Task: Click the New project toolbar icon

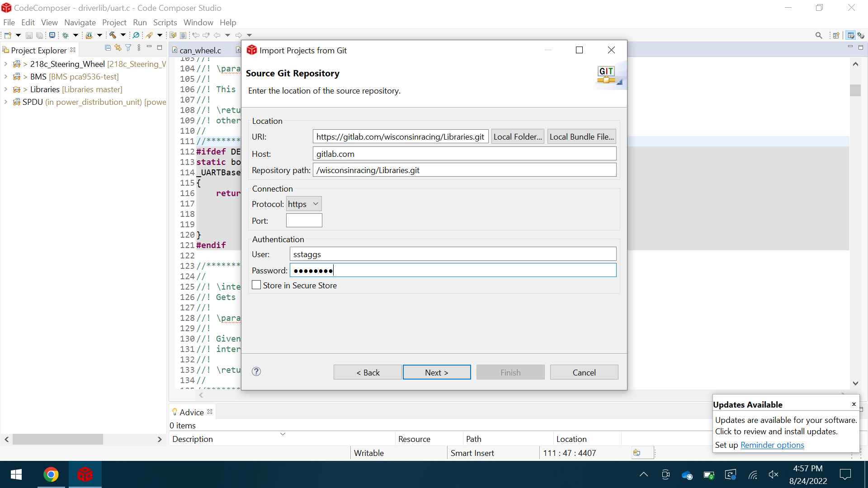Action: pos(8,35)
